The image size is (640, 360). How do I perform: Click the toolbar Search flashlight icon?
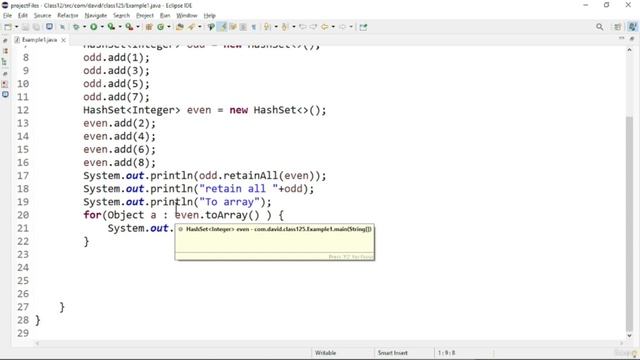coord(191,27)
